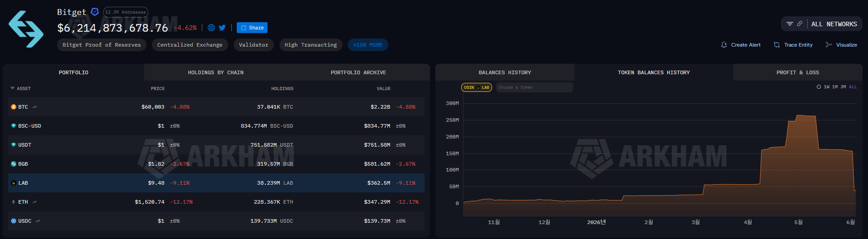868x239 pixels.
Task: Click the trend icon next to BTC
Action: [34, 107]
